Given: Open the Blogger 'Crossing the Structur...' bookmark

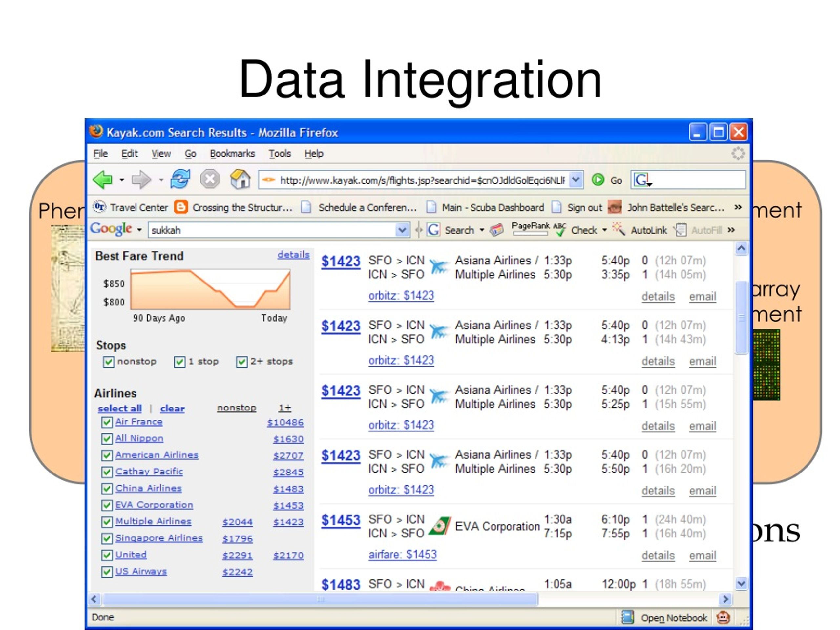Looking at the screenshot, I should [234, 207].
